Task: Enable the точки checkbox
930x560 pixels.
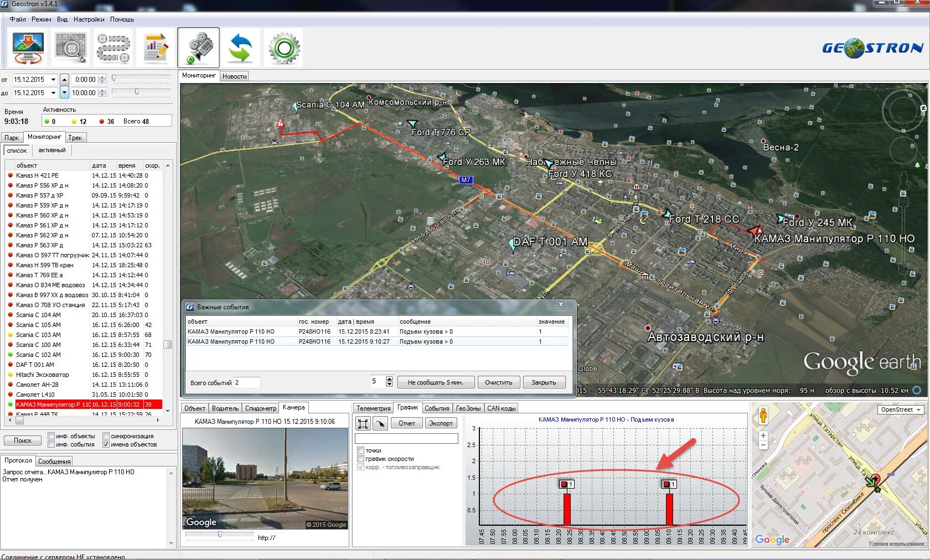Action: click(361, 450)
